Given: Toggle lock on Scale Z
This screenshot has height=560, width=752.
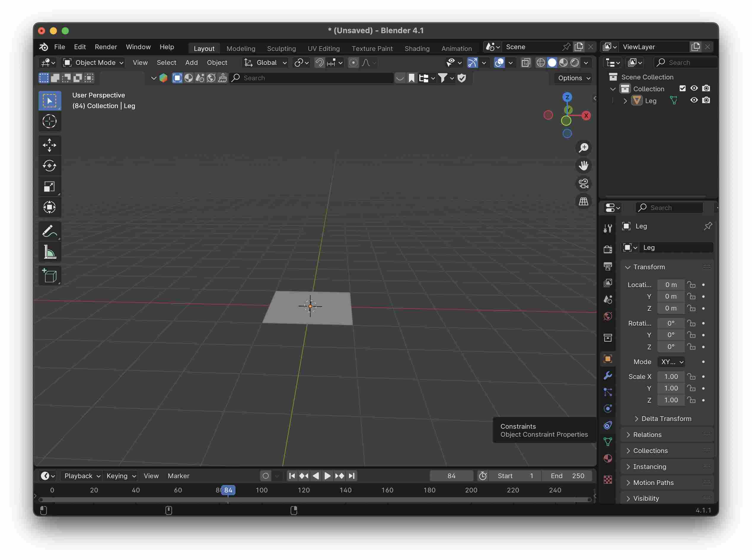Looking at the screenshot, I should pyautogui.click(x=691, y=400).
